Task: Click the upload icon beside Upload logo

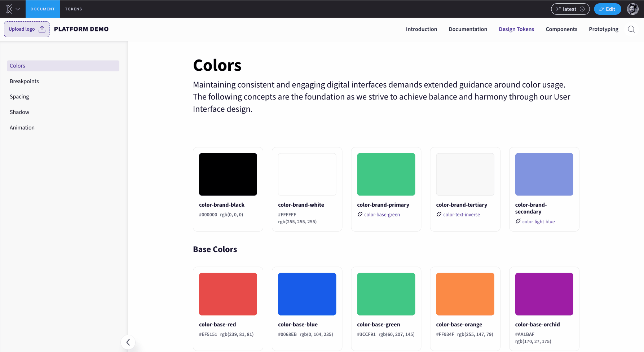Action: (x=42, y=29)
